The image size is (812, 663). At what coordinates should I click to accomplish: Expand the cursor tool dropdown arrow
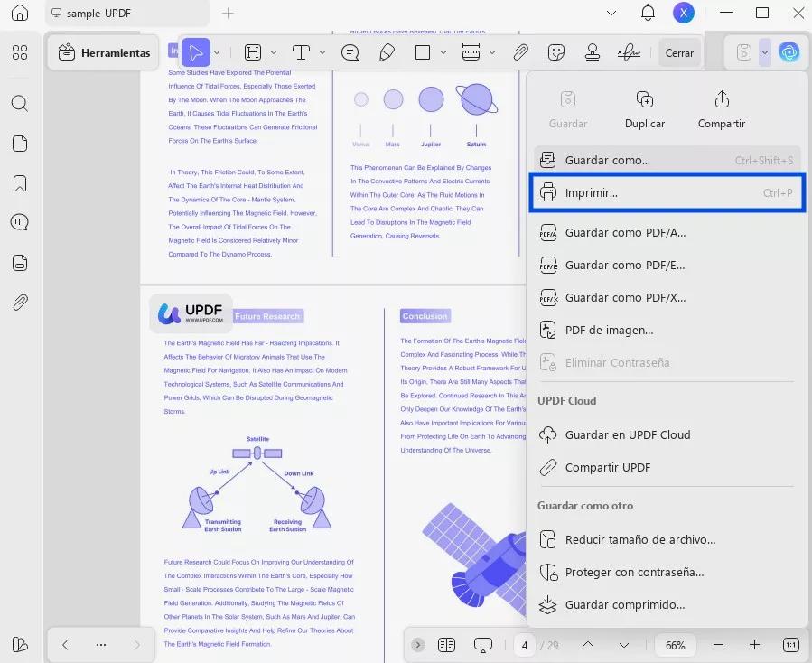[217, 52]
